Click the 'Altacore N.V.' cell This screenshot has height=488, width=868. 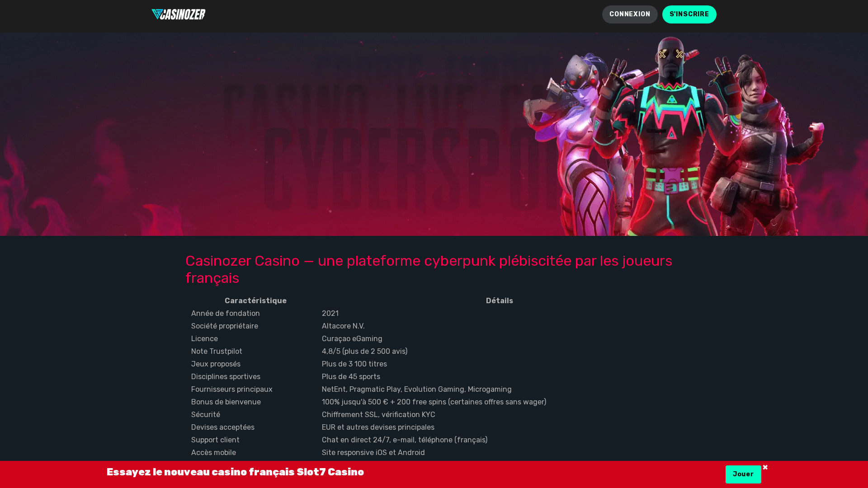pyautogui.click(x=343, y=326)
